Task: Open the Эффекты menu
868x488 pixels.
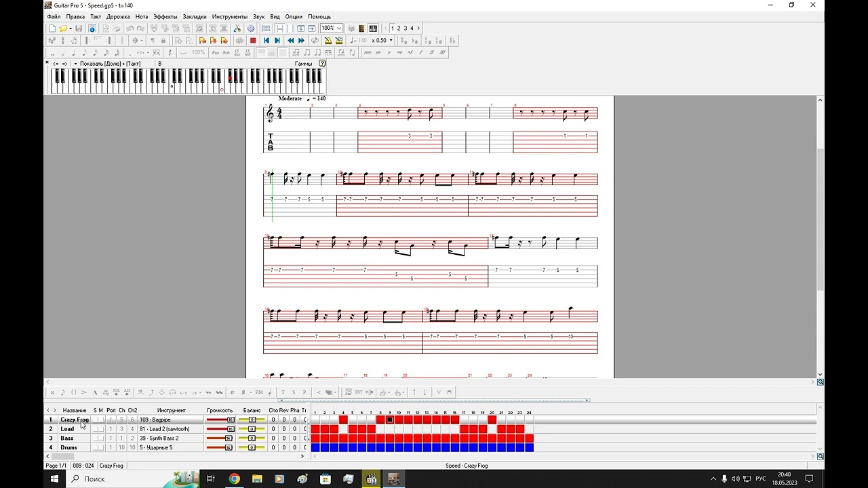Action: 165,16
